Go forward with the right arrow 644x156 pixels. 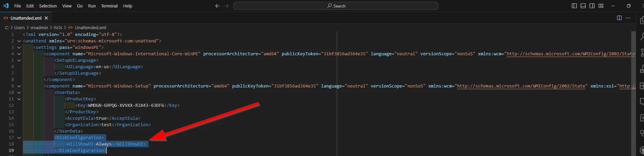(226, 6)
